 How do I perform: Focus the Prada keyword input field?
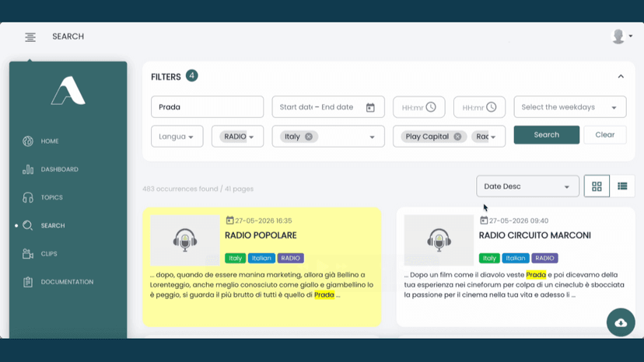pyautogui.click(x=208, y=107)
